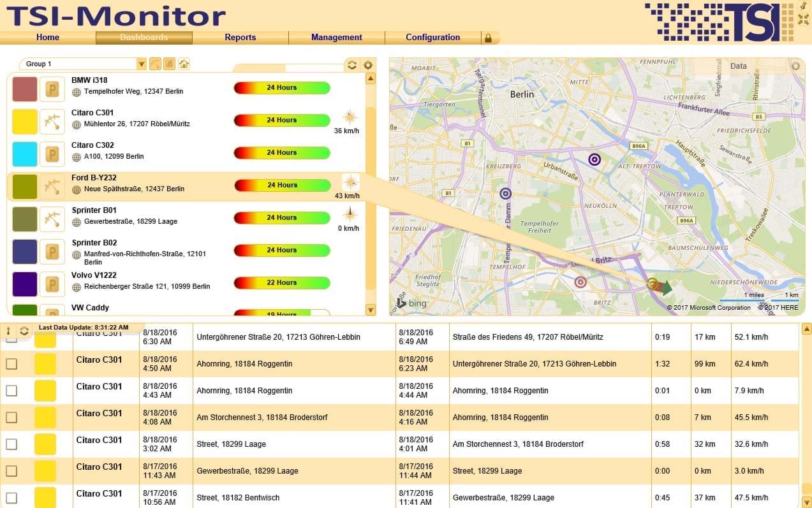Open the Home menu
This screenshot has height=508, width=812.
pos(48,38)
